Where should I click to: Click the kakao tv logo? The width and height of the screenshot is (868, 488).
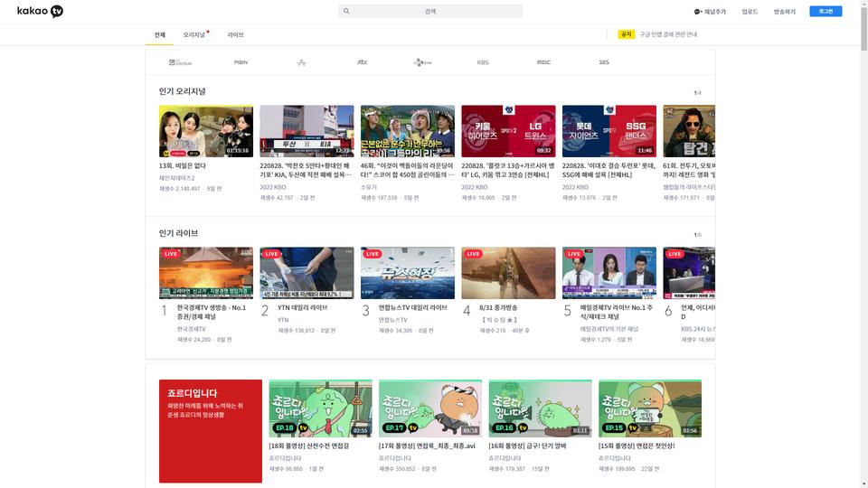pyautogui.click(x=40, y=11)
